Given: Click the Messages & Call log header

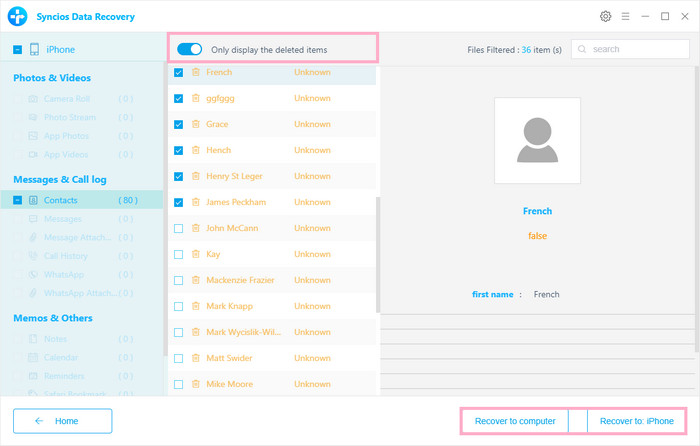Looking at the screenshot, I should (60, 179).
